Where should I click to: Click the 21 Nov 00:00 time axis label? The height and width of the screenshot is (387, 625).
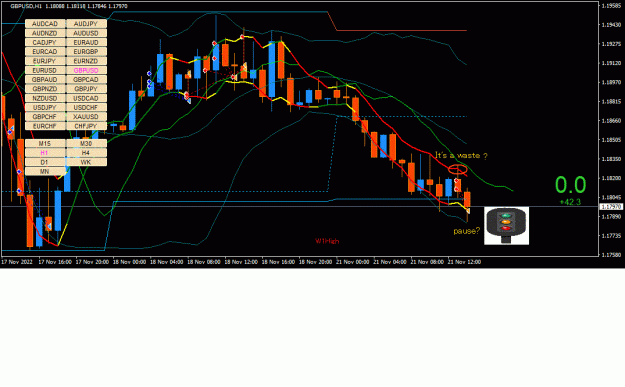pos(352,262)
